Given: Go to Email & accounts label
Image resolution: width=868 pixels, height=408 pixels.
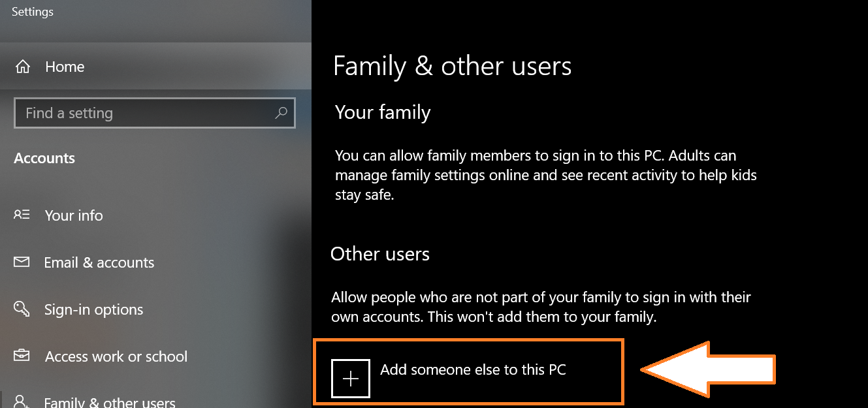Looking at the screenshot, I should (99, 262).
